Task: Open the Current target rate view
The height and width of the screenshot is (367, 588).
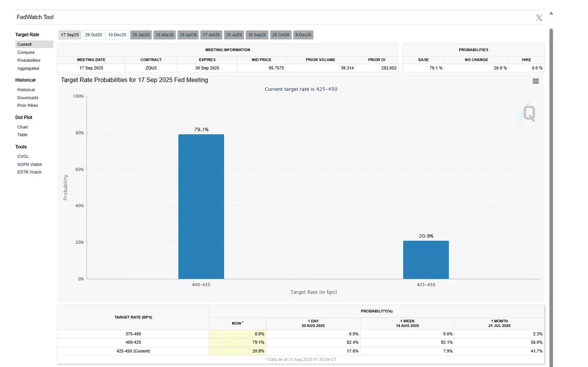Action: click(x=34, y=44)
